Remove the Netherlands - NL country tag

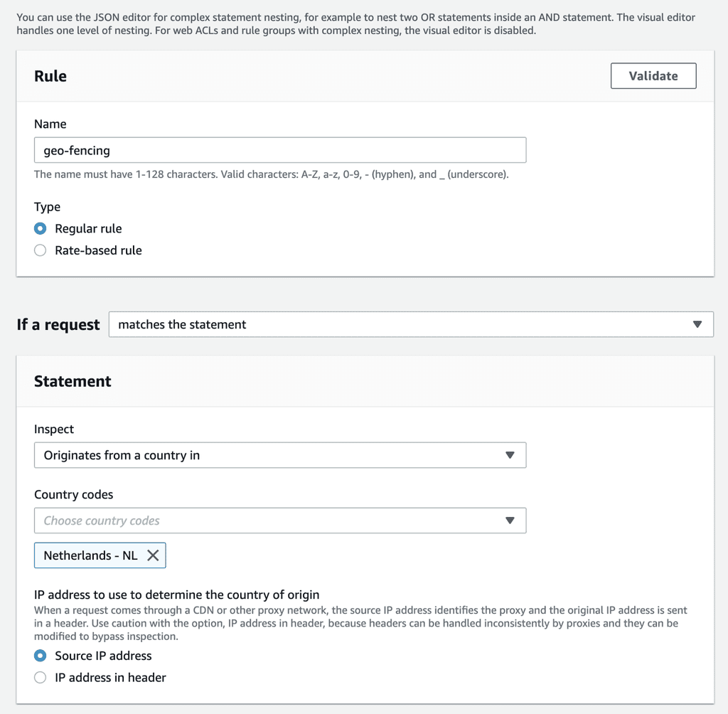(153, 555)
